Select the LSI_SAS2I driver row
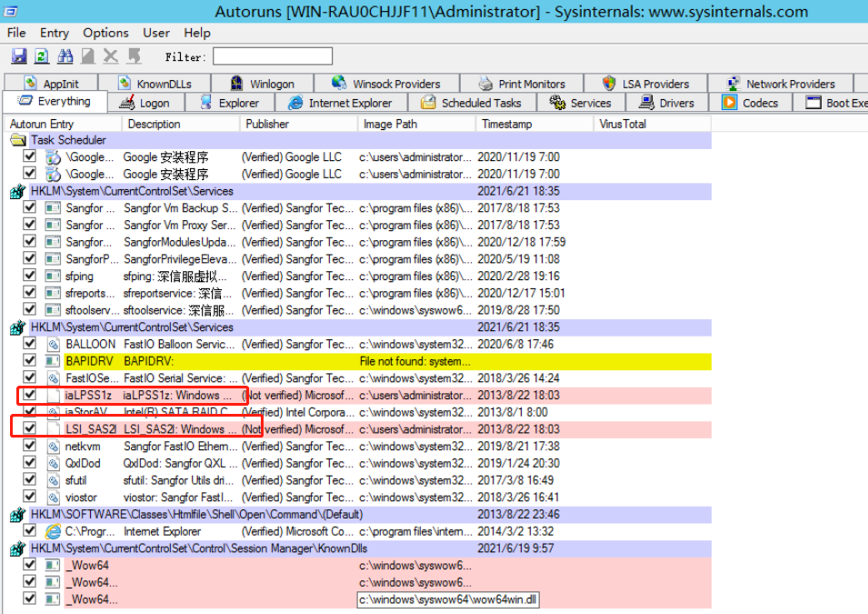 pyautogui.click(x=182, y=429)
